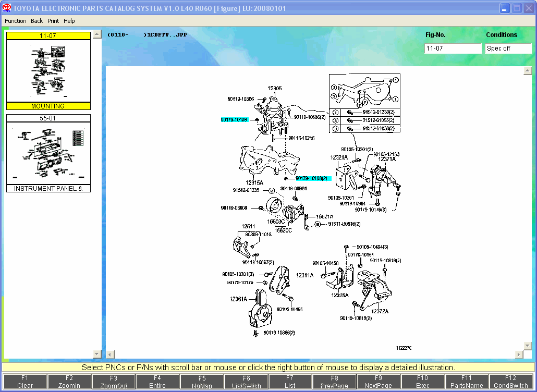Open the Function menu

(x=16, y=21)
